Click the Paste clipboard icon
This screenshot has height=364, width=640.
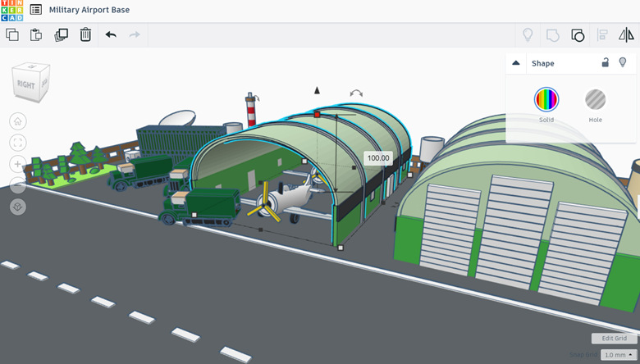click(36, 34)
